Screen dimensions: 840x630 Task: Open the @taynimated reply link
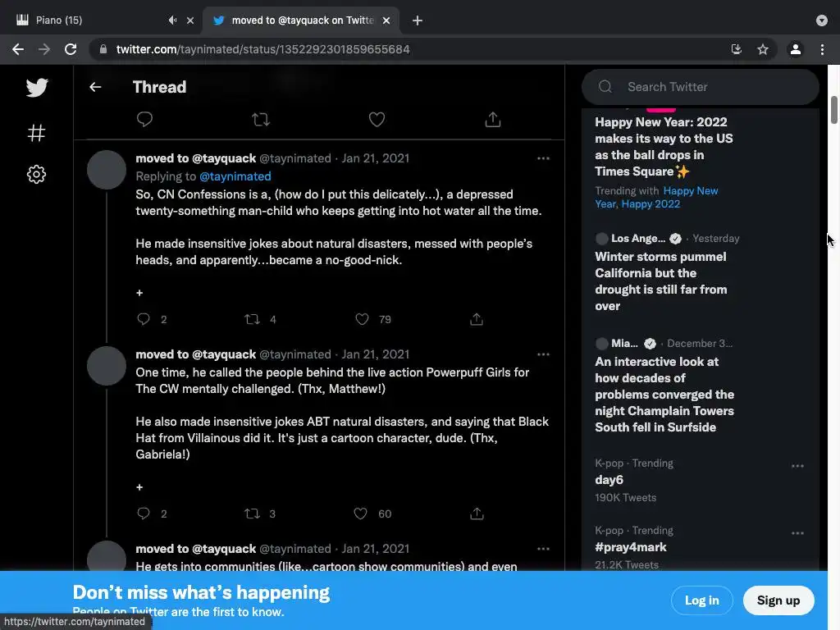click(235, 176)
